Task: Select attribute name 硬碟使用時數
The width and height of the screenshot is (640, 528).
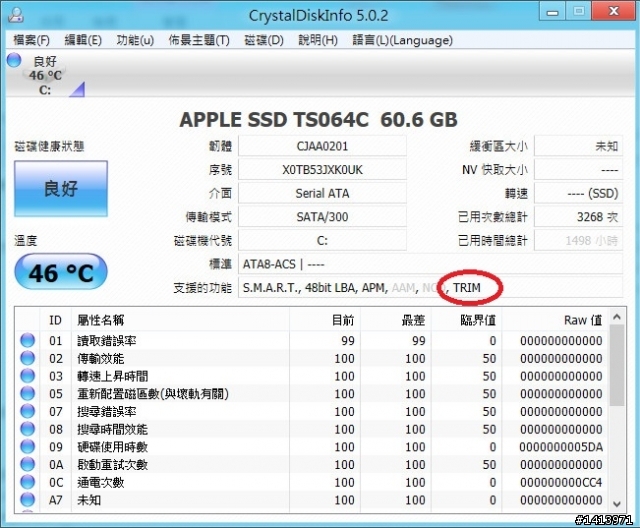Action: [x=113, y=447]
